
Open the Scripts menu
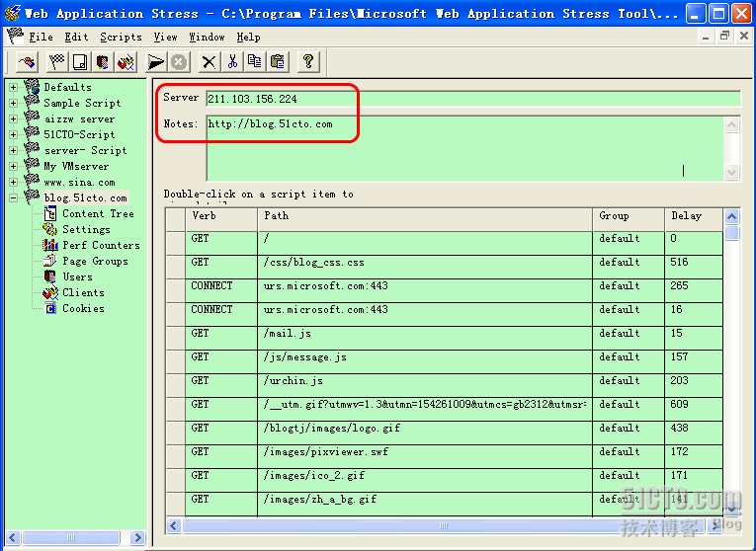point(121,38)
